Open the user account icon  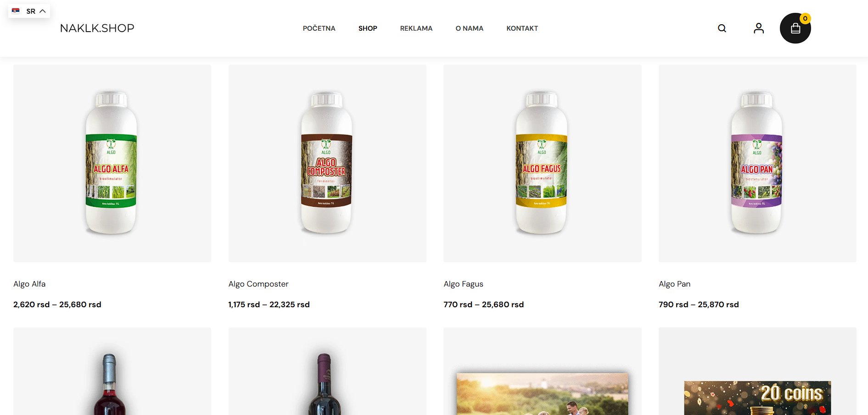click(x=759, y=28)
